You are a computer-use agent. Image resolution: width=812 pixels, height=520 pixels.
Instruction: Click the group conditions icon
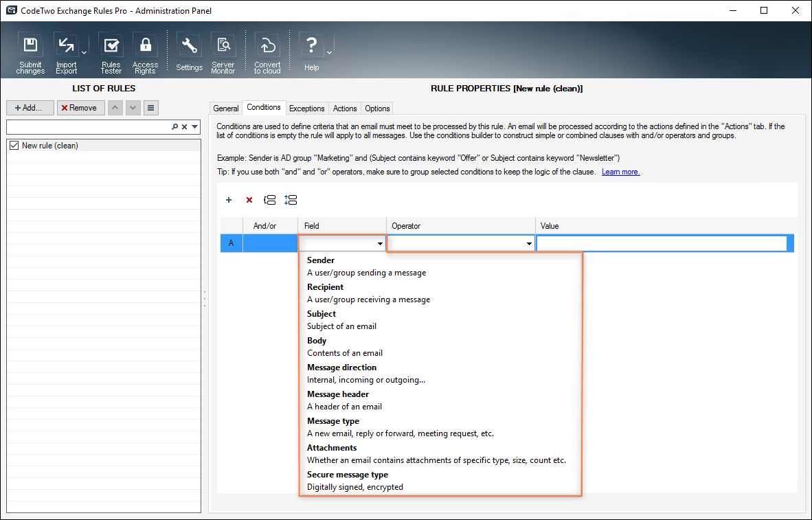(x=269, y=200)
